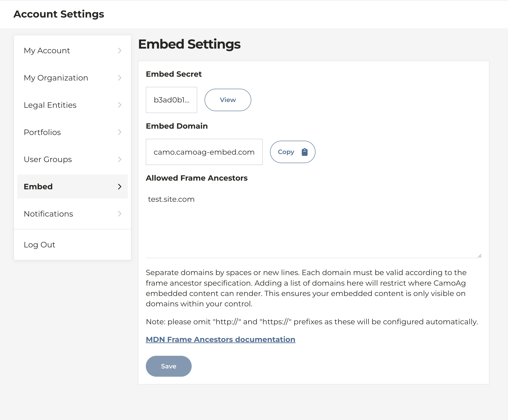
Task: Click chevron arrow beside My Account
Action: 120,50
